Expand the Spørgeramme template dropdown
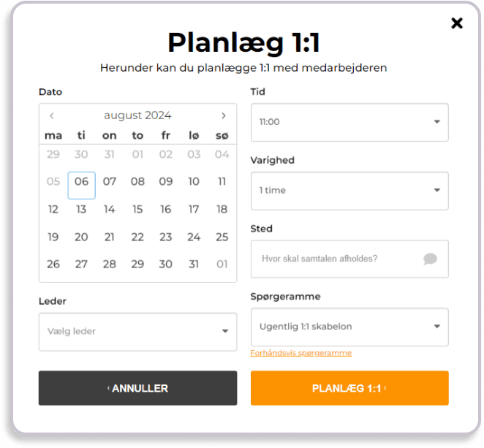The image size is (484, 448). point(349,327)
